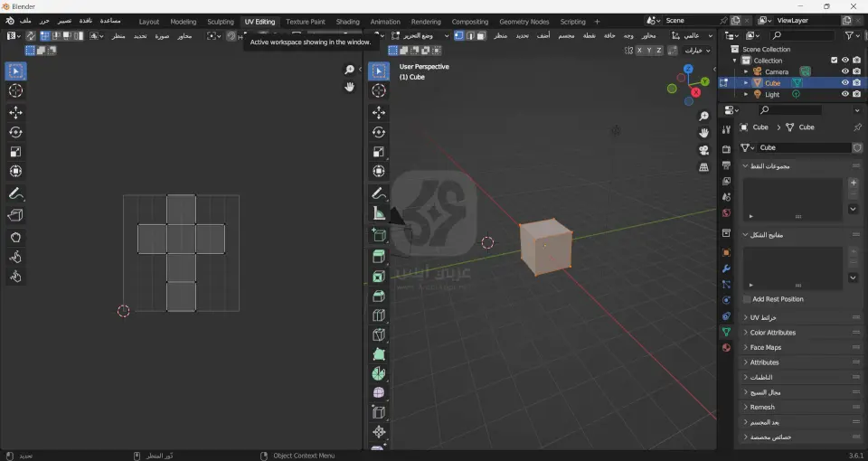
Task: Add a new vertex group with plus button
Action: 853,183
